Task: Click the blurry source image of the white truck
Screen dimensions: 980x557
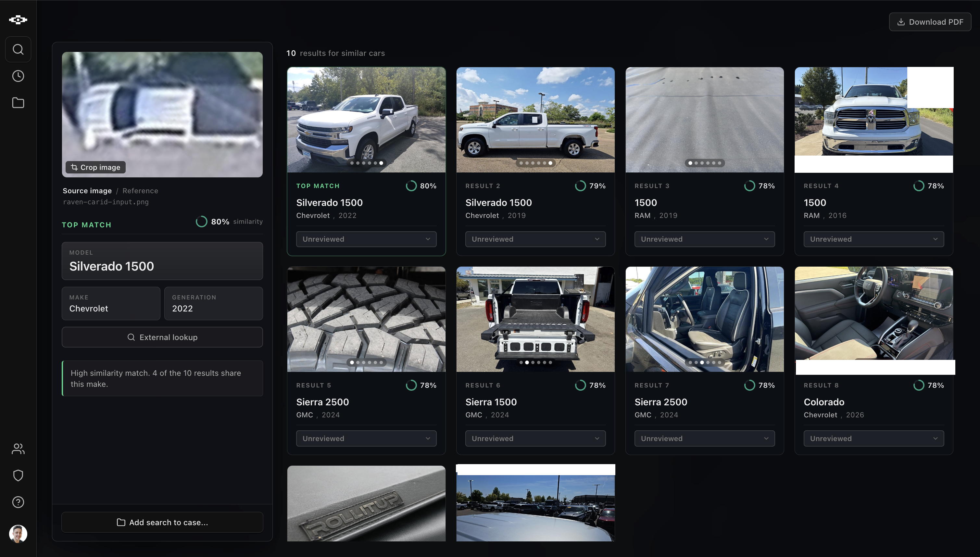Action: [162, 114]
